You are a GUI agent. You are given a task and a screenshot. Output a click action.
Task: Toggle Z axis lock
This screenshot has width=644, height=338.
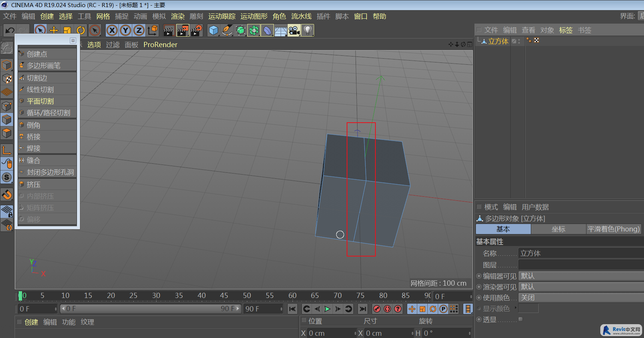click(x=139, y=30)
